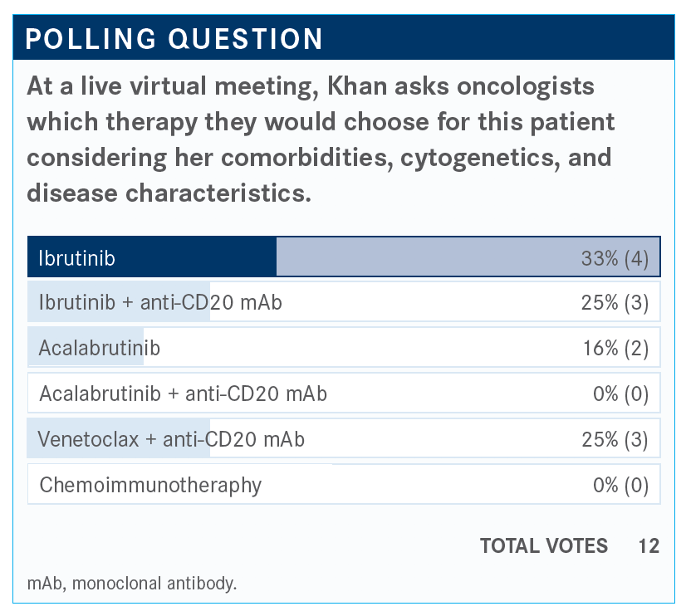Viewport: 686px width, 616px height.
Task: Click the mAb, monoclonal antibody footnote
Action: 132,583
